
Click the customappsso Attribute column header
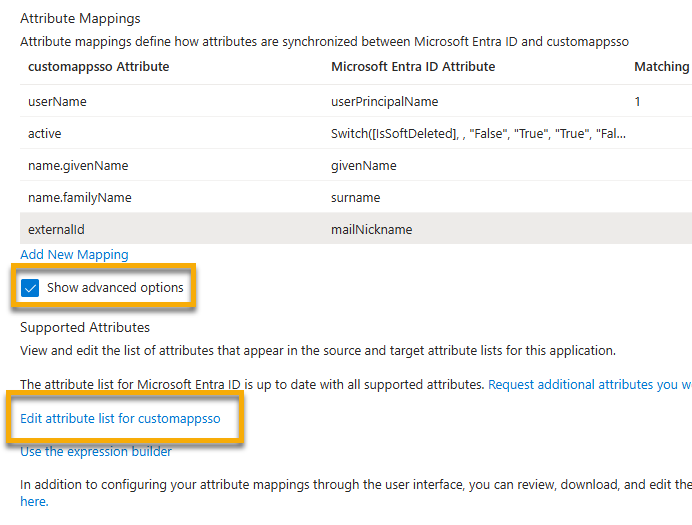pyautogui.click(x=98, y=67)
